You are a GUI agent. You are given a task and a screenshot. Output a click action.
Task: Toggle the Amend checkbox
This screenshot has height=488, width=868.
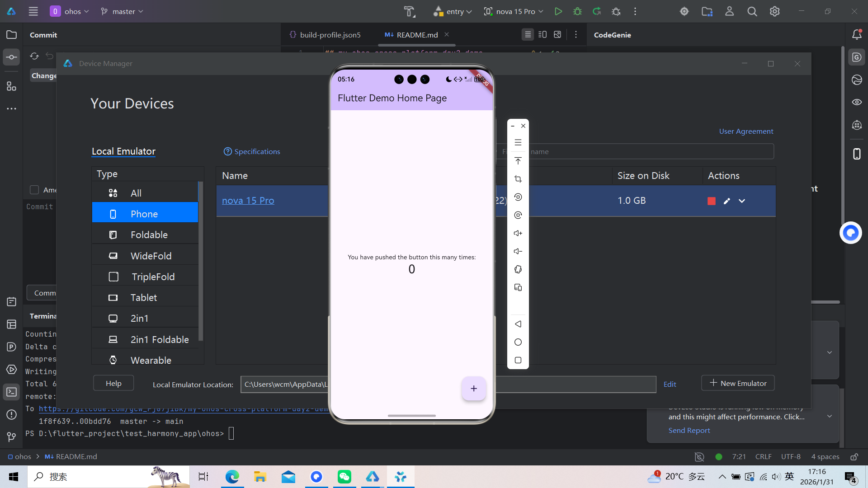(x=34, y=190)
